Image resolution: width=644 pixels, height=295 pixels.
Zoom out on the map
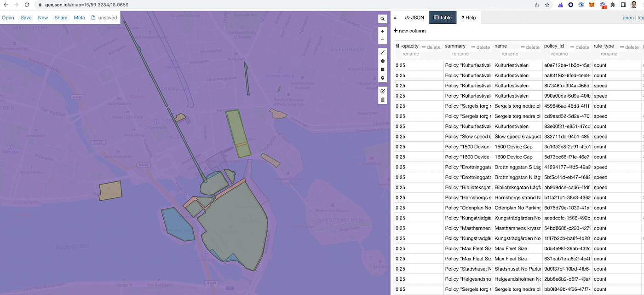[382, 40]
